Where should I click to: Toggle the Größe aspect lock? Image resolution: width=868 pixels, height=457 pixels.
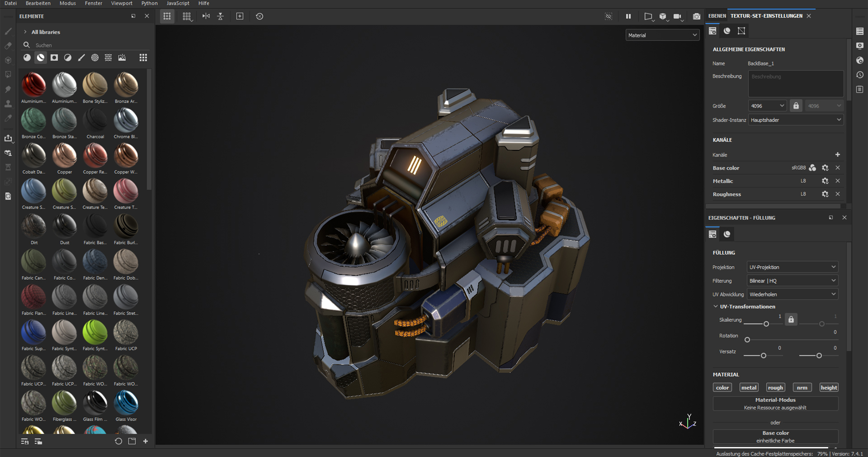coord(796,106)
